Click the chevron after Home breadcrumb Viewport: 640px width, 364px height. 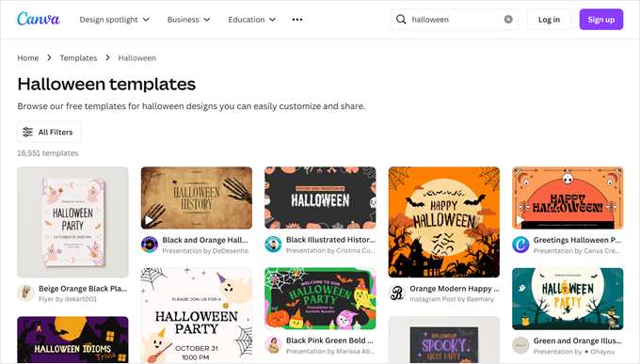49,57
